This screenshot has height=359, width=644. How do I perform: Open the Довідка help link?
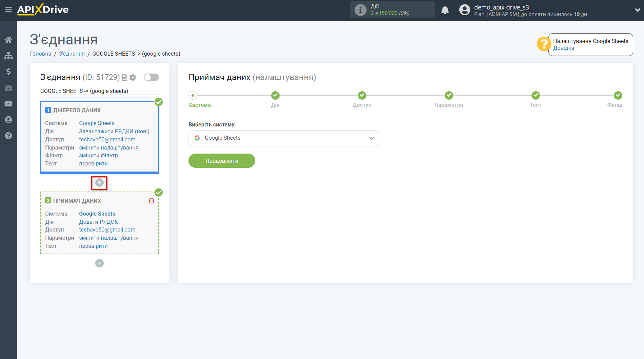[563, 48]
